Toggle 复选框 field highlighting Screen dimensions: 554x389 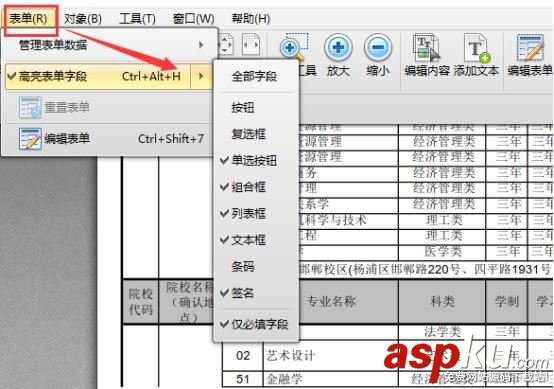[256, 134]
